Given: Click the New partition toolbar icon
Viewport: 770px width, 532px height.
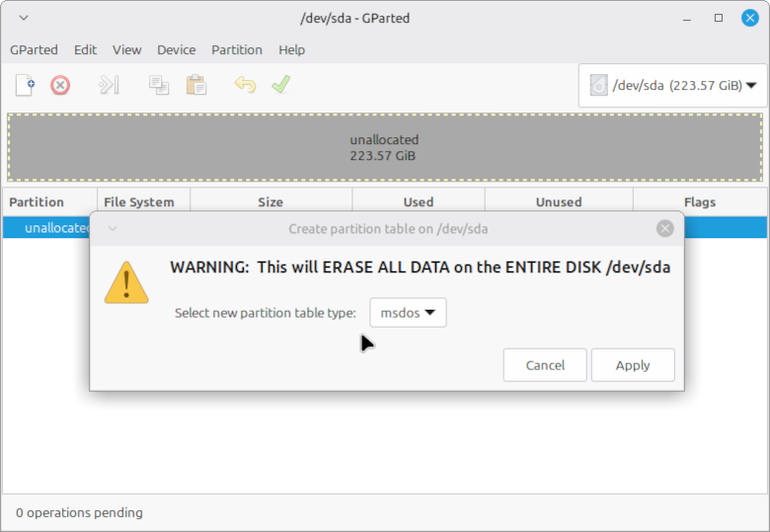Looking at the screenshot, I should (25, 85).
